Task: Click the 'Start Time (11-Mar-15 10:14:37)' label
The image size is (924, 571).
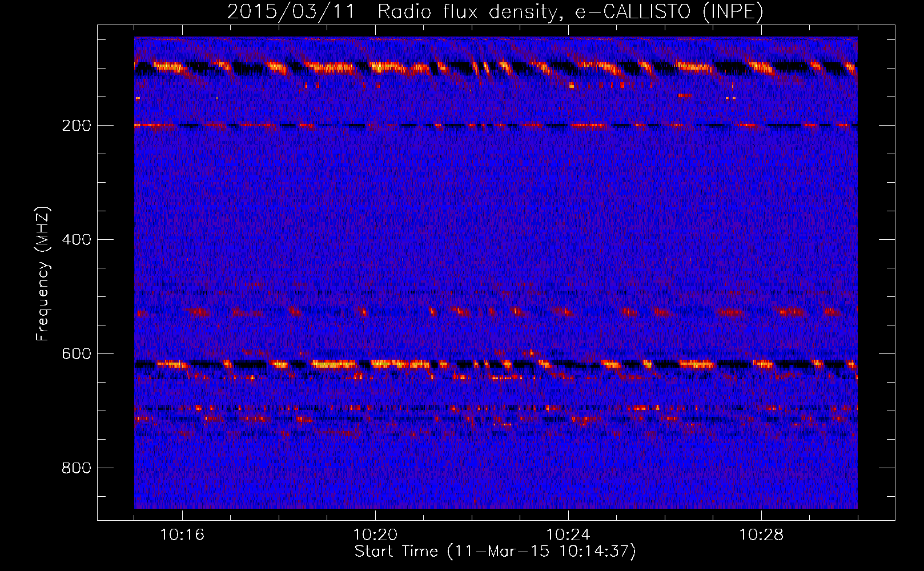Action: click(x=495, y=552)
